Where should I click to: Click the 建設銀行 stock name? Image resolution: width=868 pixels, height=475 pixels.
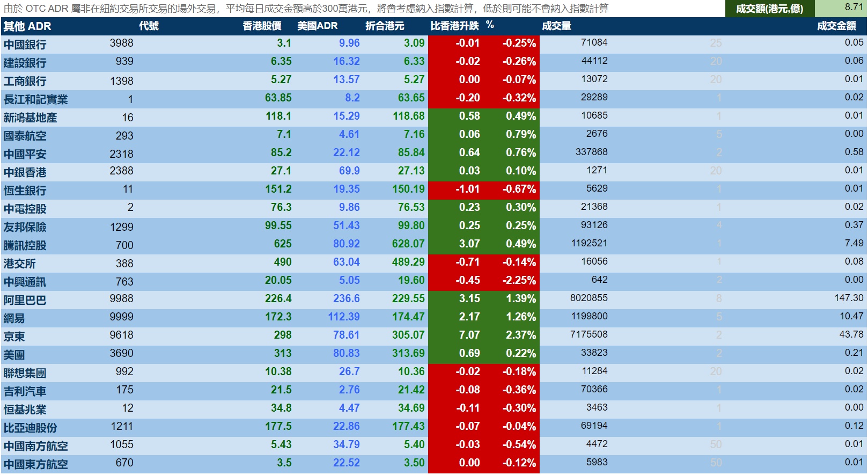(x=25, y=63)
